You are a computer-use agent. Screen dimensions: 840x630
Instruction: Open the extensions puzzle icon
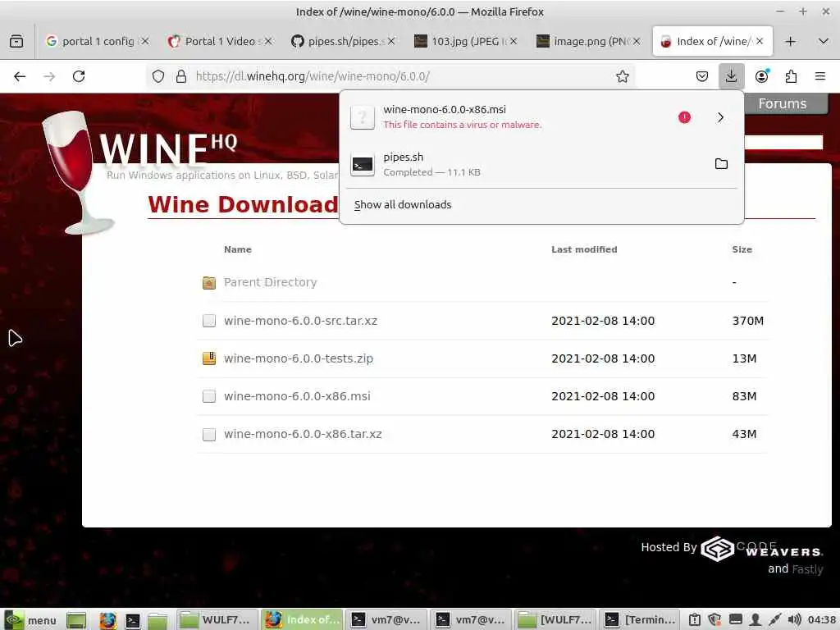pyautogui.click(x=791, y=76)
